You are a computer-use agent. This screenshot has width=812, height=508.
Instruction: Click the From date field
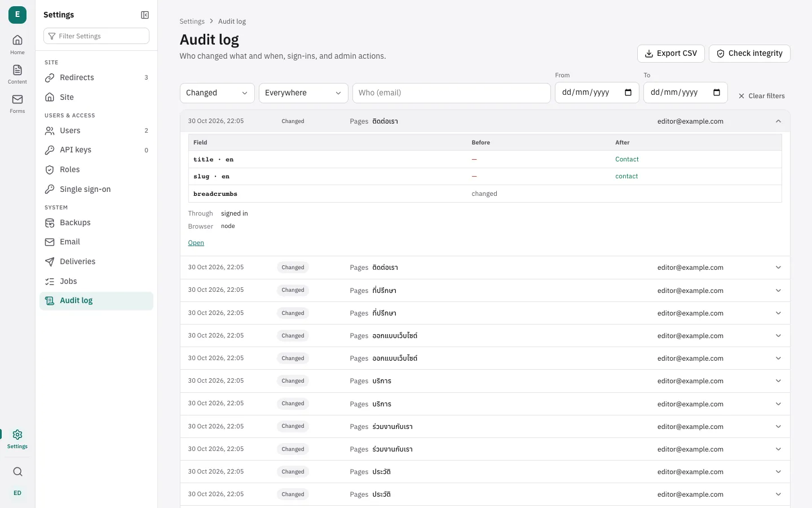(597, 93)
